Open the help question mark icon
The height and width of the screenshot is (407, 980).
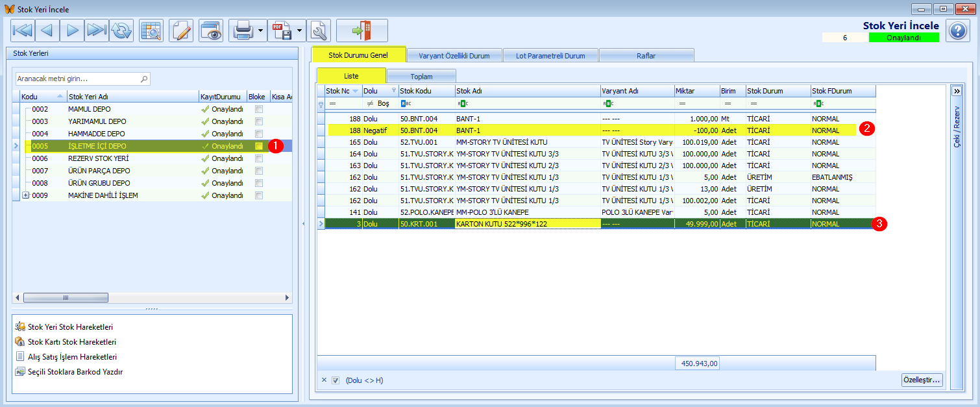point(958,31)
